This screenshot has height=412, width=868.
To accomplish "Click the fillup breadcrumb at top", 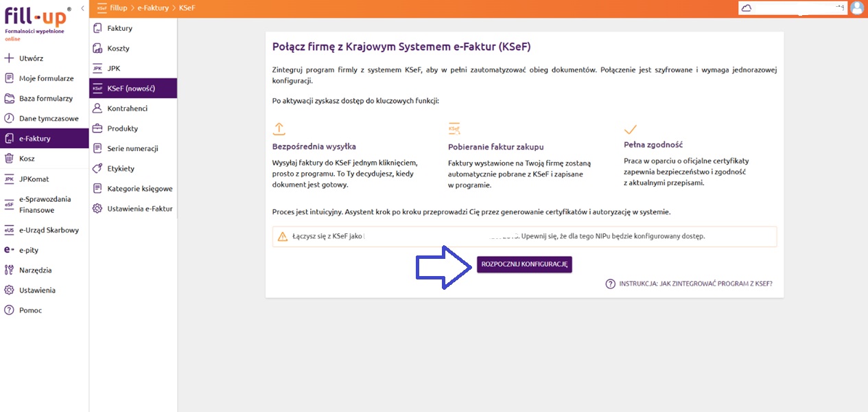I will point(119,8).
